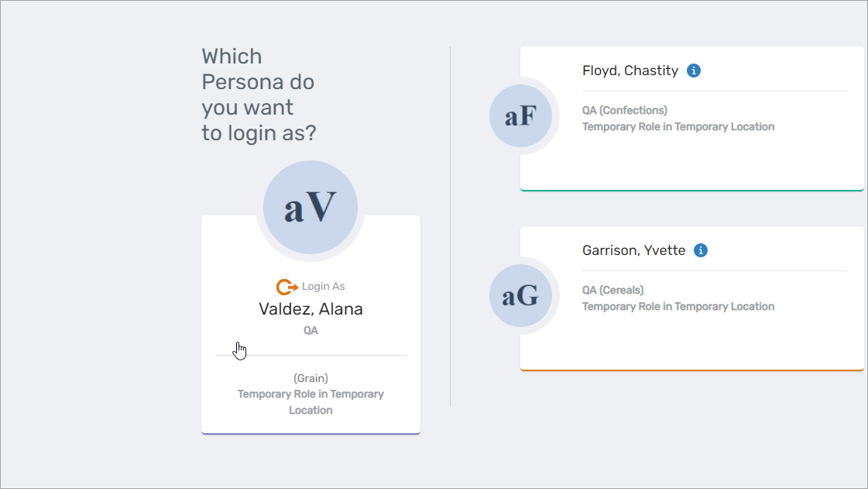Click the name Garrison, Yvette
868x489 pixels.
633,250
